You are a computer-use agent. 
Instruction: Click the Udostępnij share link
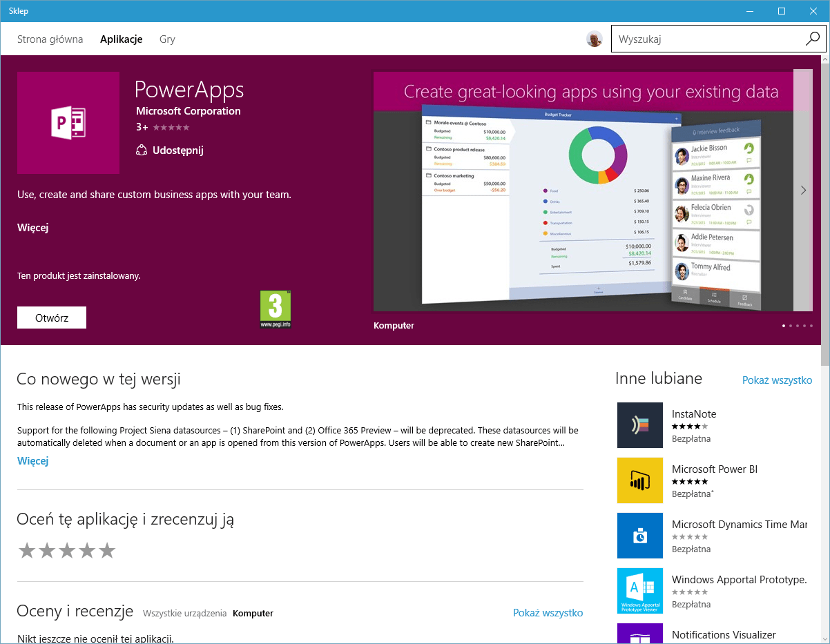coord(177,150)
